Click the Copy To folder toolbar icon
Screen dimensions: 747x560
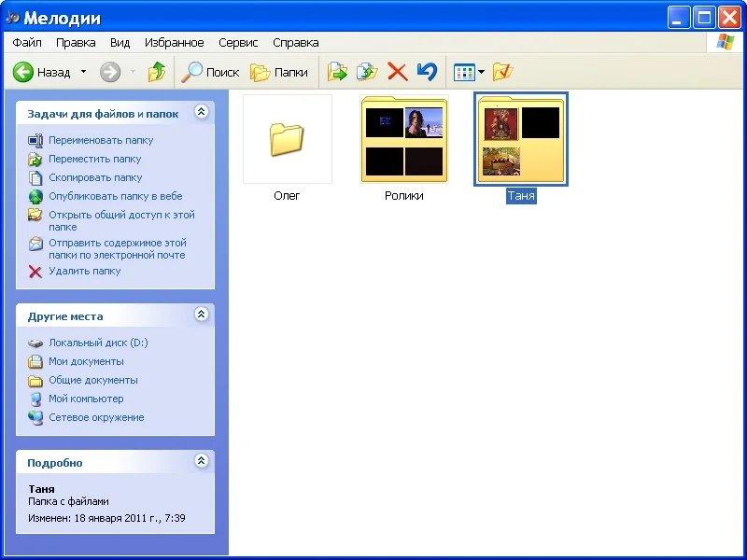point(367,72)
